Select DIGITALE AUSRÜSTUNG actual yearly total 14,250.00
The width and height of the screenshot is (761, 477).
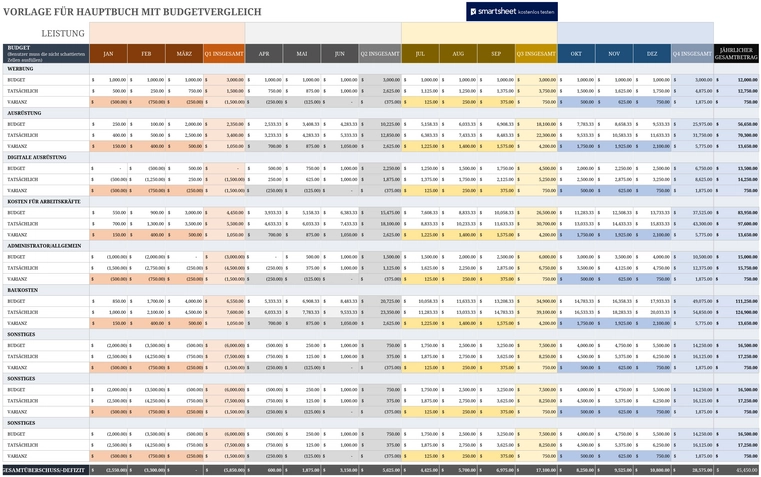tap(736, 180)
